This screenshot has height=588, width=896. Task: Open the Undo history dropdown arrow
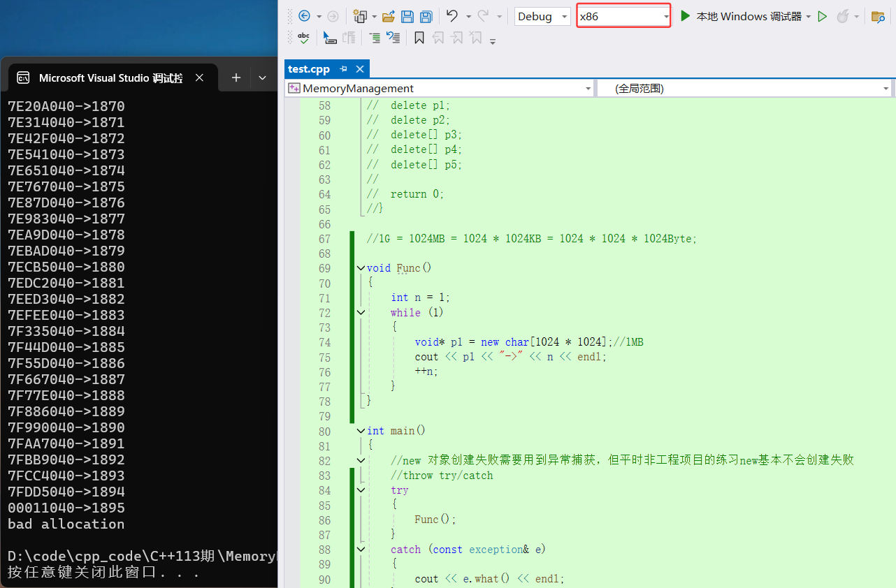pyautogui.click(x=468, y=16)
